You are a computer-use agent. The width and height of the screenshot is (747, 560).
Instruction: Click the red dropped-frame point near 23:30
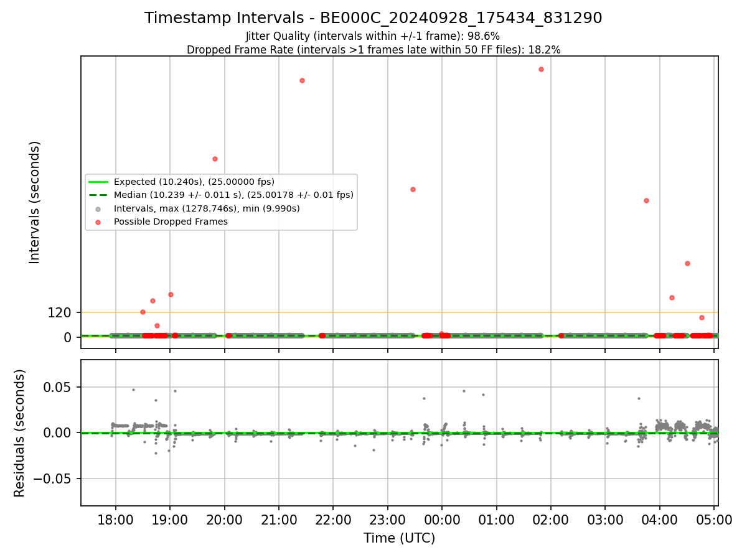tap(413, 189)
